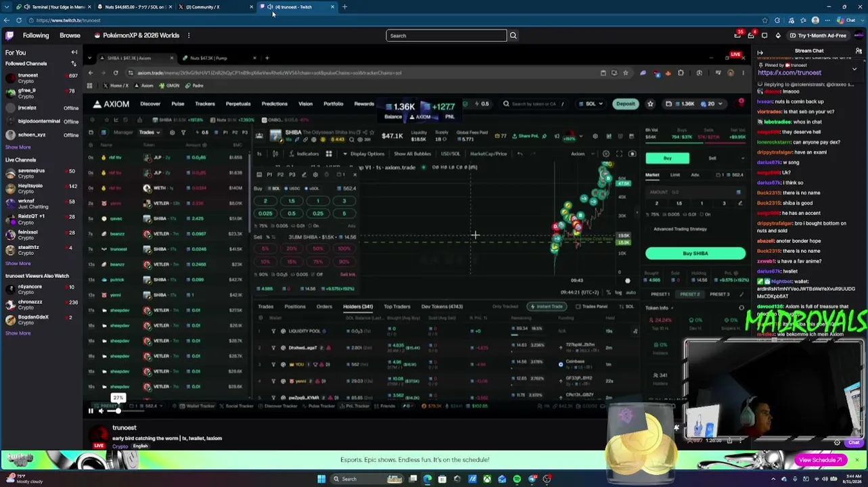Open the Get Bits icon

click(x=778, y=35)
